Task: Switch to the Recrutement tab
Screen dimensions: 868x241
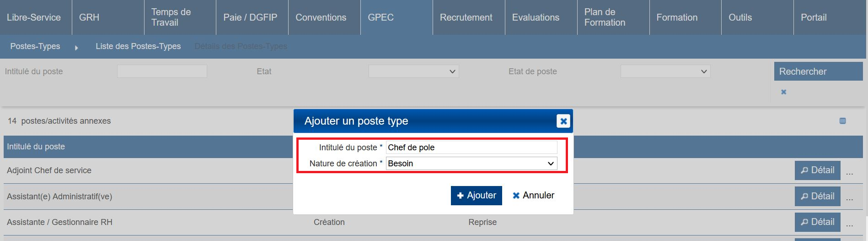Action: click(x=466, y=17)
